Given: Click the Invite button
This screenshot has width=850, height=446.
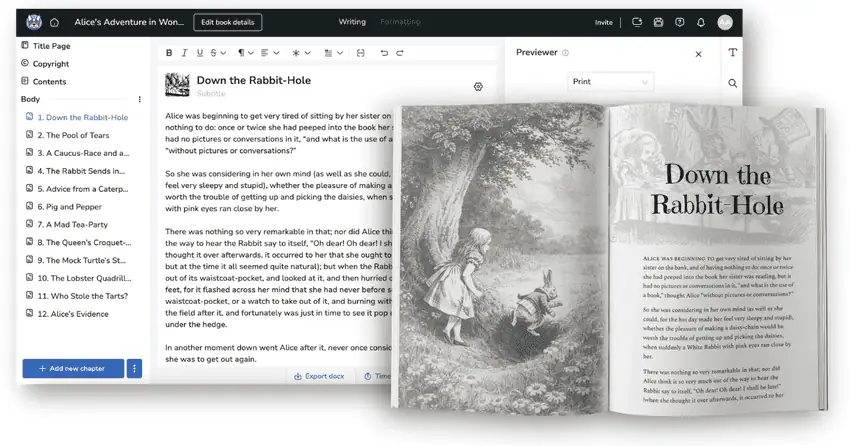Looking at the screenshot, I should (x=603, y=22).
